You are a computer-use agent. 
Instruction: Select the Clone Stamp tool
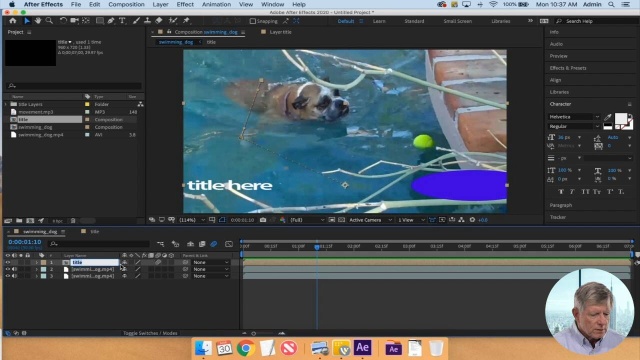pos(147,21)
